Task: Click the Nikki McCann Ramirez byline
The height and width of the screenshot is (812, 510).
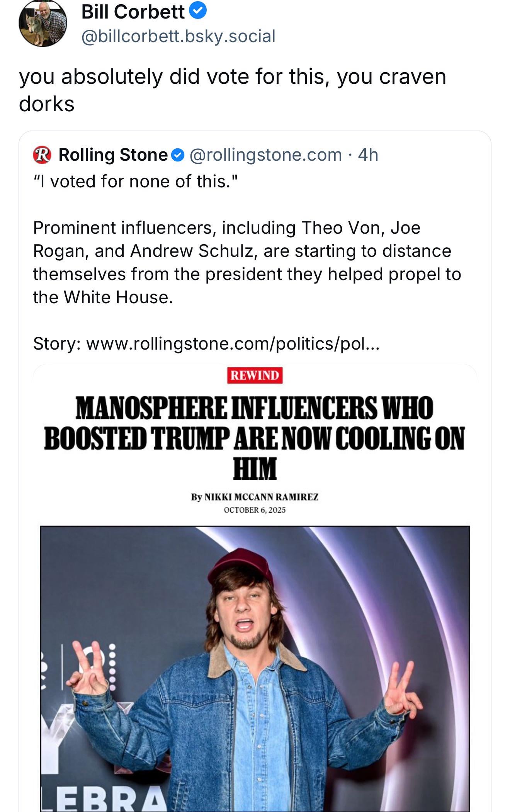Action: click(x=255, y=497)
